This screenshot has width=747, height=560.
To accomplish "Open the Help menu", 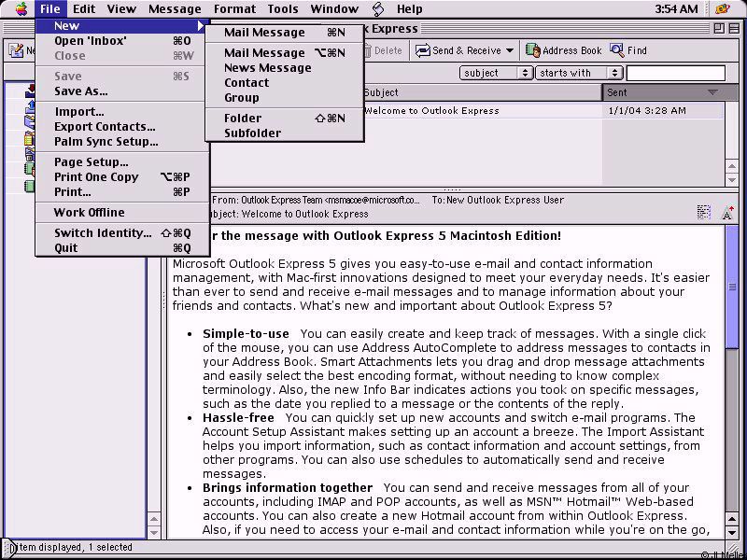I will 410,8.
